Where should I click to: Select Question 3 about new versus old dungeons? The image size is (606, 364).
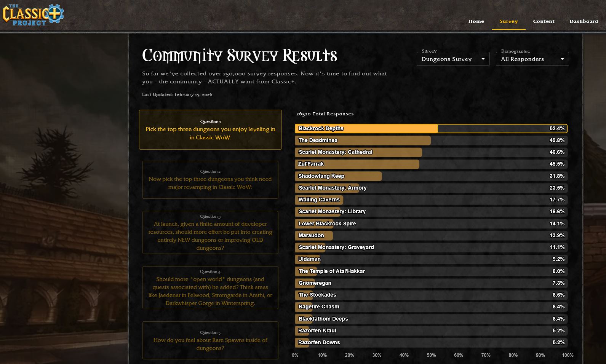click(210, 232)
